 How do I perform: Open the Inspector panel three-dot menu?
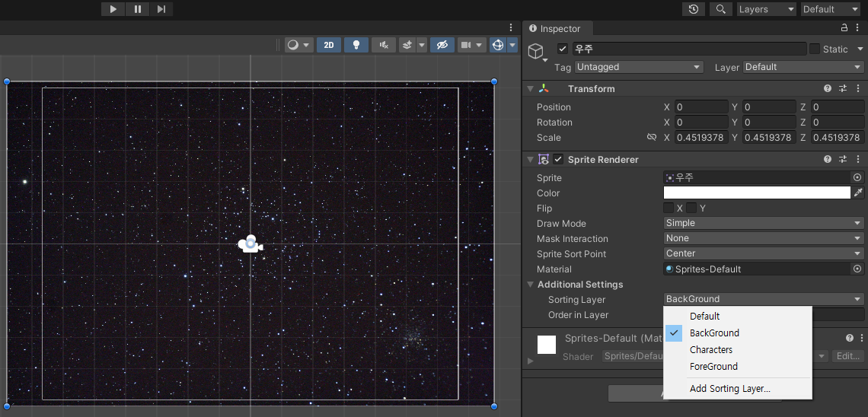coord(859,27)
